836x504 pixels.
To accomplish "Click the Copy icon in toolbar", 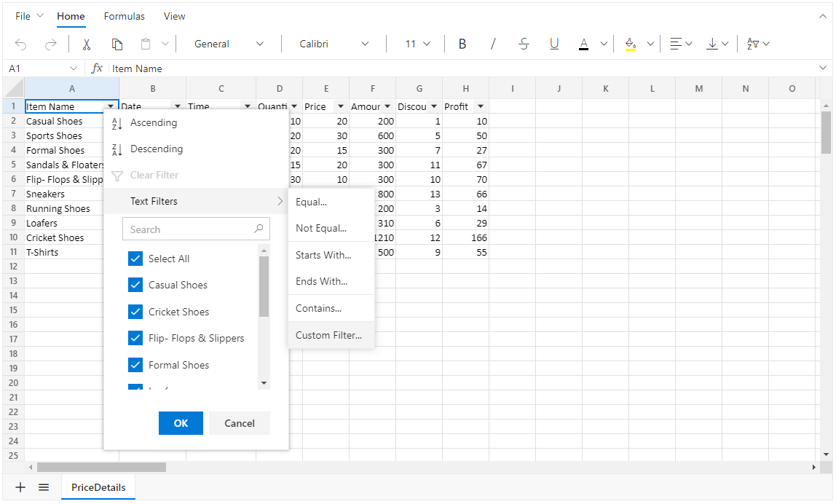I will 117,44.
